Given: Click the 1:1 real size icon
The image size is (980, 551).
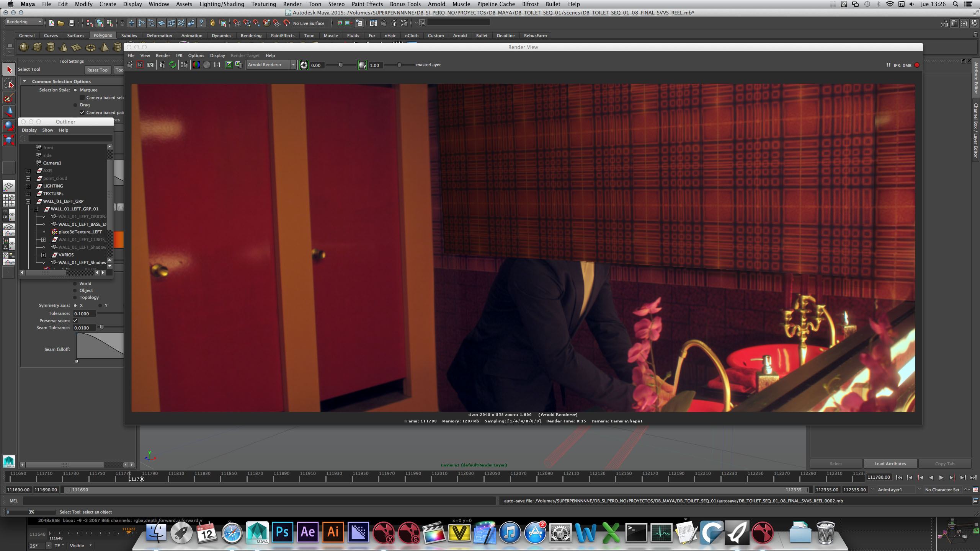Looking at the screenshot, I should pyautogui.click(x=217, y=65).
